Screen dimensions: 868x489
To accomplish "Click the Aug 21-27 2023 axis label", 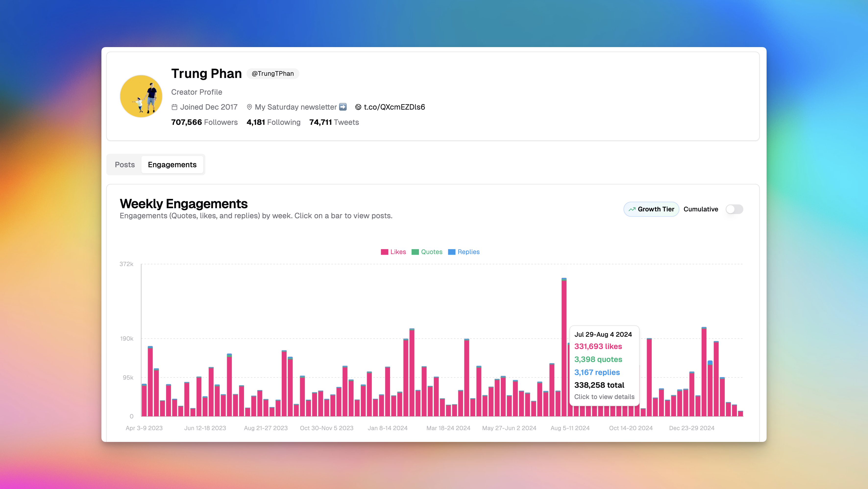I will (266, 428).
